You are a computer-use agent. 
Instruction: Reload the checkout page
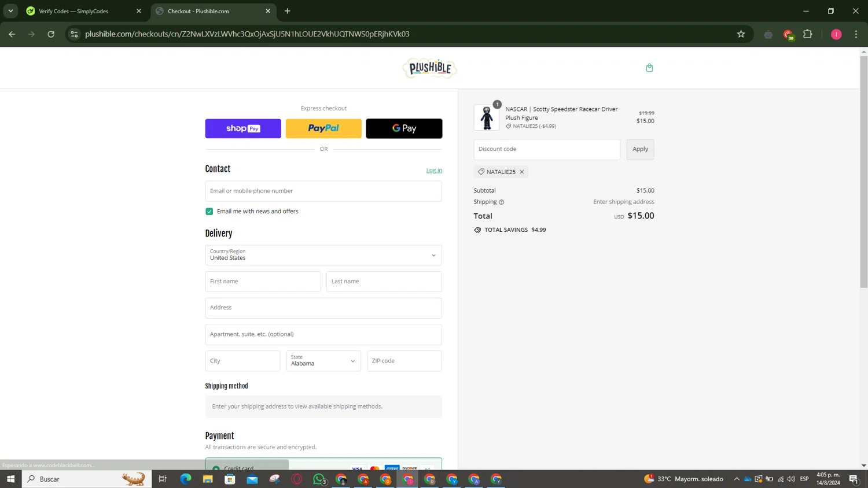click(51, 34)
